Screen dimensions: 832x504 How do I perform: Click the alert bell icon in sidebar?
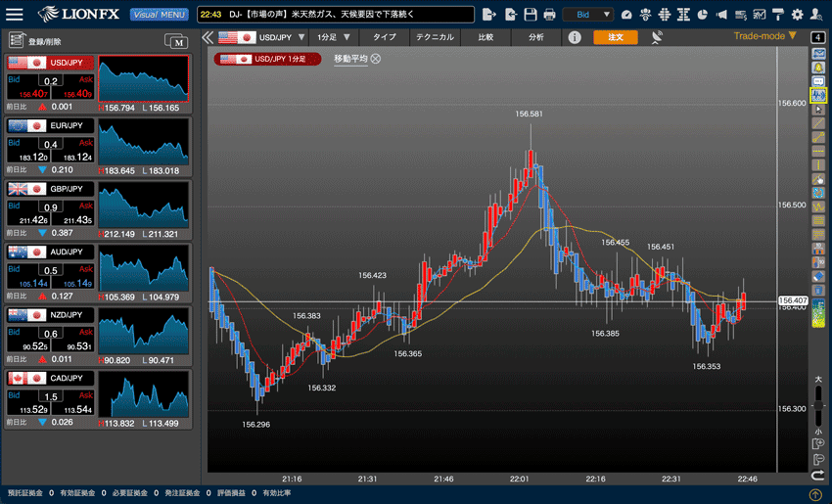pos(819,69)
